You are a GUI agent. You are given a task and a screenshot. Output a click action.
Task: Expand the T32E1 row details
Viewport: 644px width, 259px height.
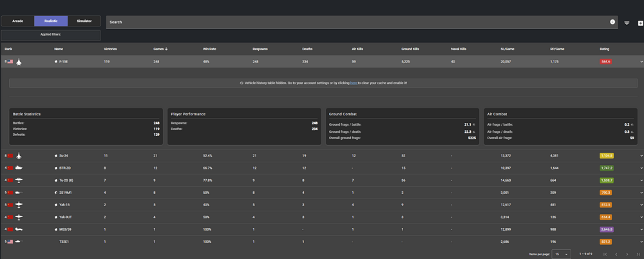641,242
